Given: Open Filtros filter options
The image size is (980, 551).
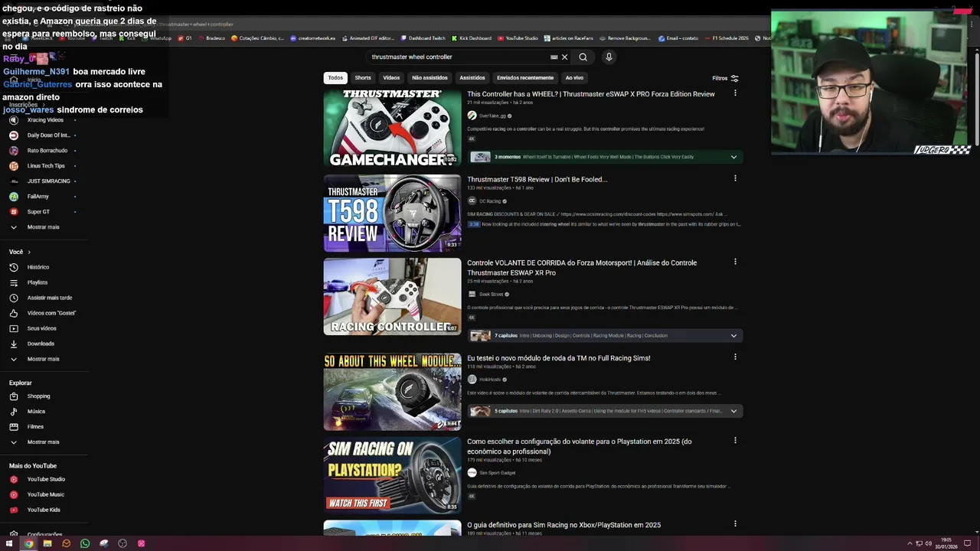Looking at the screenshot, I should 725,78.
